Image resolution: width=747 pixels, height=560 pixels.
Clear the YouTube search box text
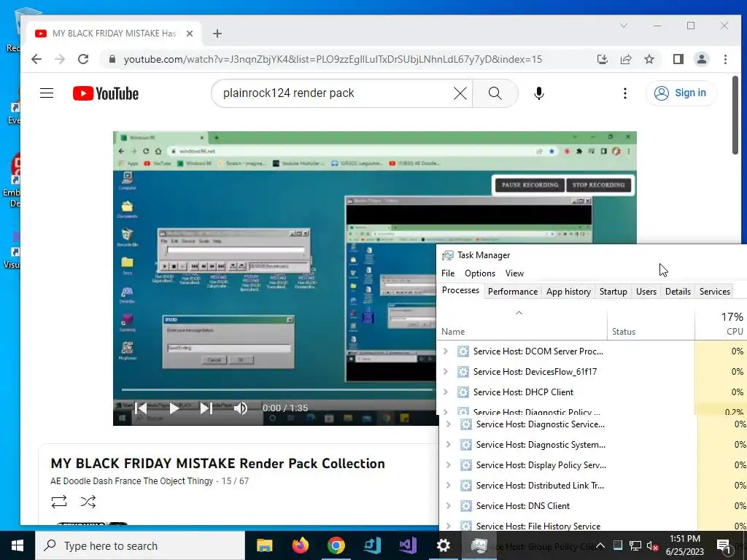pyautogui.click(x=460, y=93)
